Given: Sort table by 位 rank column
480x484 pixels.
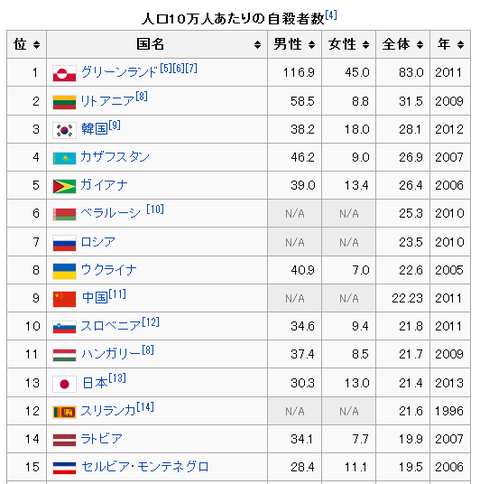Looking at the screenshot, I should (x=36, y=44).
